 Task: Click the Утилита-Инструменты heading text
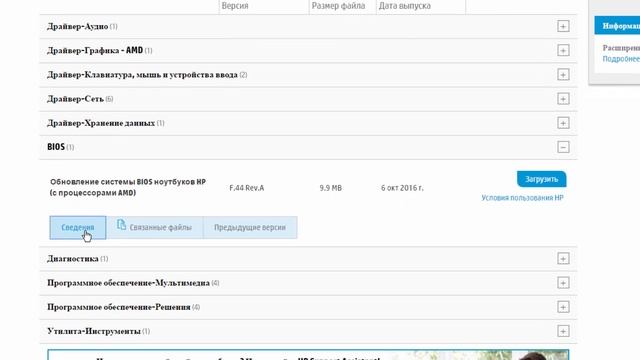click(x=94, y=331)
